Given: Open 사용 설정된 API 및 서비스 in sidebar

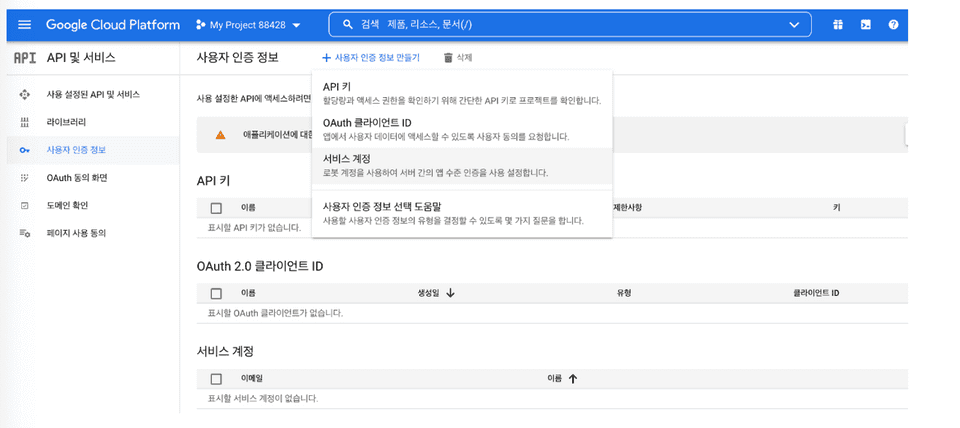Looking at the screenshot, I should pos(93,94).
